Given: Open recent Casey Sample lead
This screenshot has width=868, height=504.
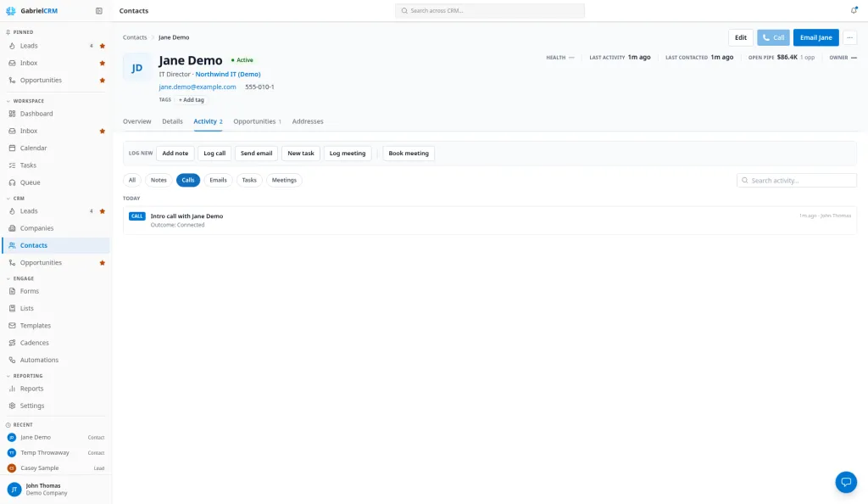Looking at the screenshot, I should coord(56,468).
